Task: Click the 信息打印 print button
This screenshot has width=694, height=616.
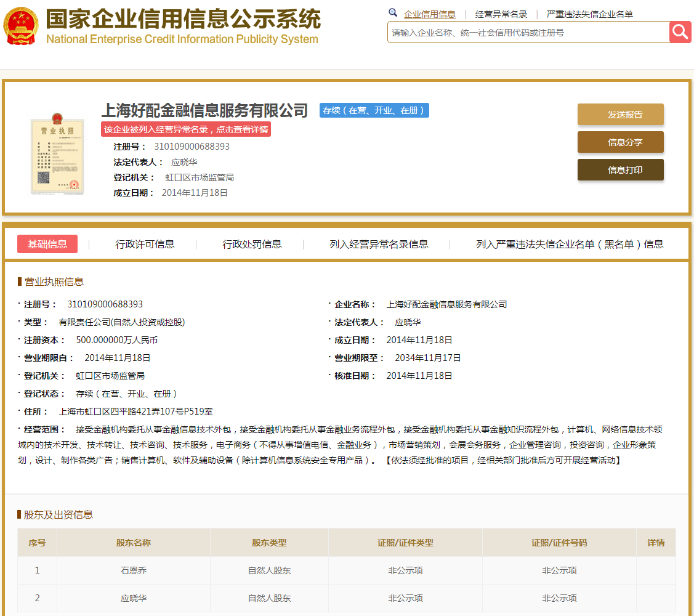Action: point(620,169)
